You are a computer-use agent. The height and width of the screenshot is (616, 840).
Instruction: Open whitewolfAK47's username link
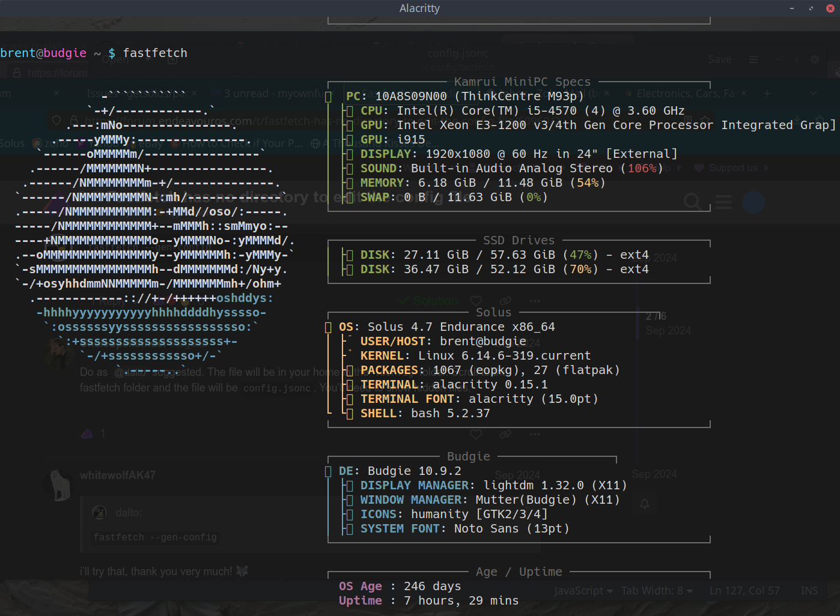pyautogui.click(x=118, y=476)
